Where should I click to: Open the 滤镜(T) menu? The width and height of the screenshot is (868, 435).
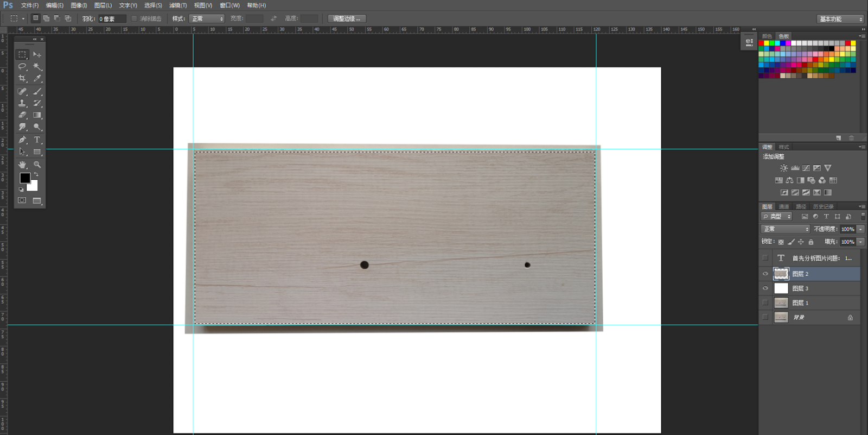(x=178, y=5)
